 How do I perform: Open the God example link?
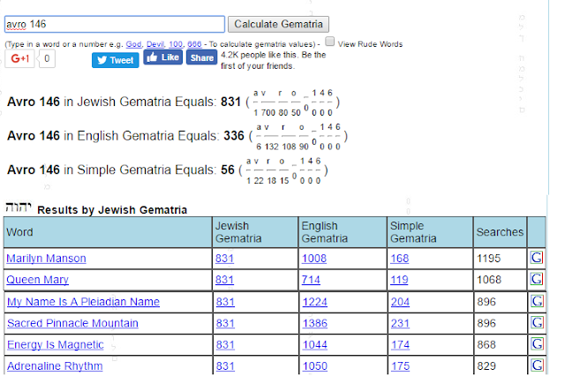133,44
